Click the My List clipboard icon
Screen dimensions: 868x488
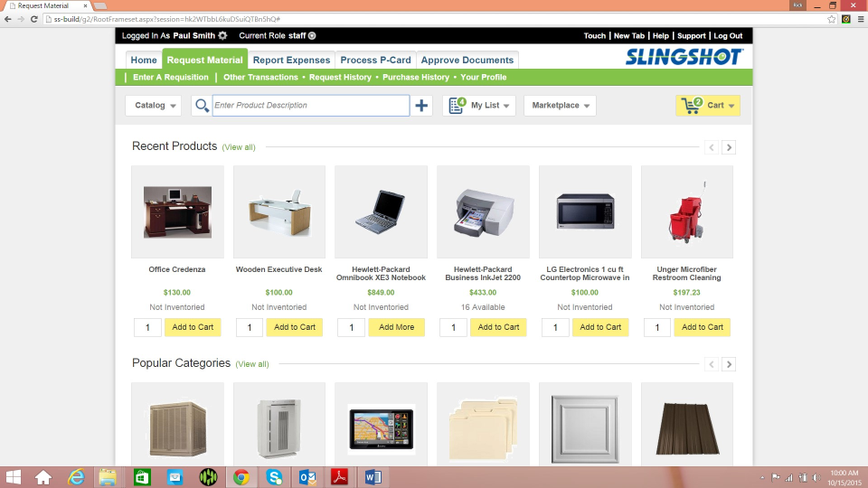(x=457, y=105)
